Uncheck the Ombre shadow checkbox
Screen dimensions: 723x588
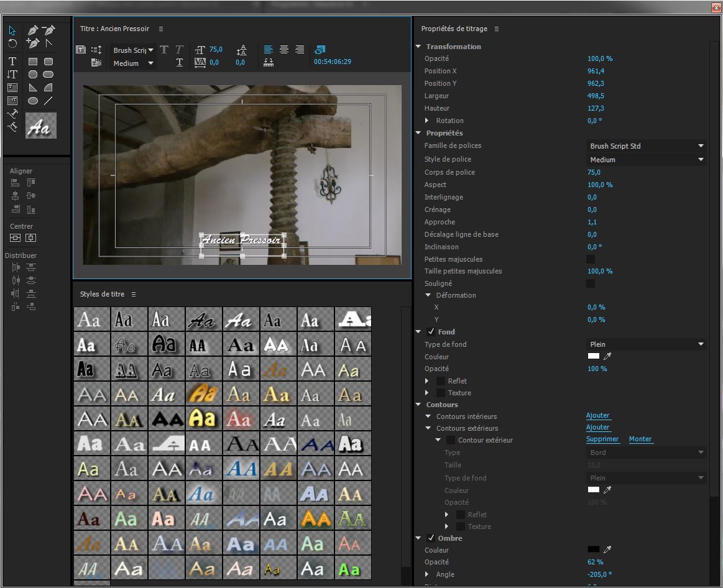pyautogui.click(x=431, y=538)
